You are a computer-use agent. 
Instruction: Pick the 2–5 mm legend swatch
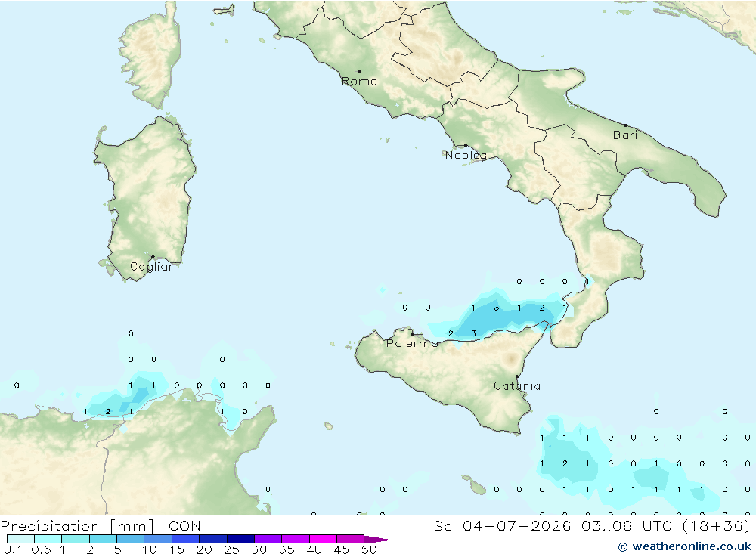coord(103,539)
